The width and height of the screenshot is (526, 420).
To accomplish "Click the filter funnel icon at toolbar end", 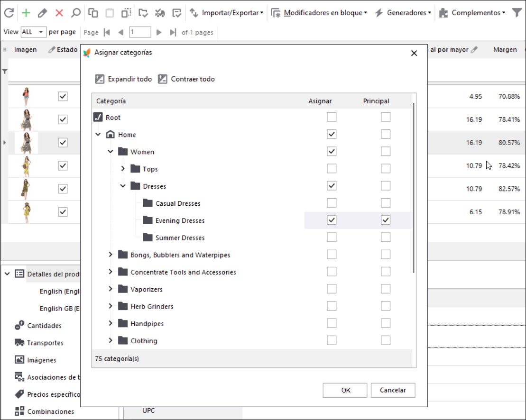I will (517, 13).
